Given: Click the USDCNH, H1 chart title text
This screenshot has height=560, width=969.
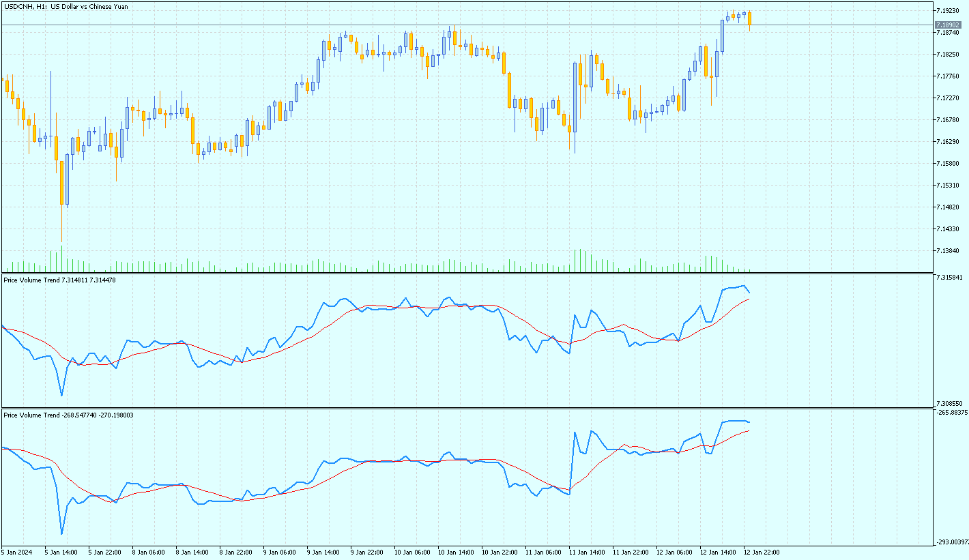Looking at the screenshot, I should 66,7.
